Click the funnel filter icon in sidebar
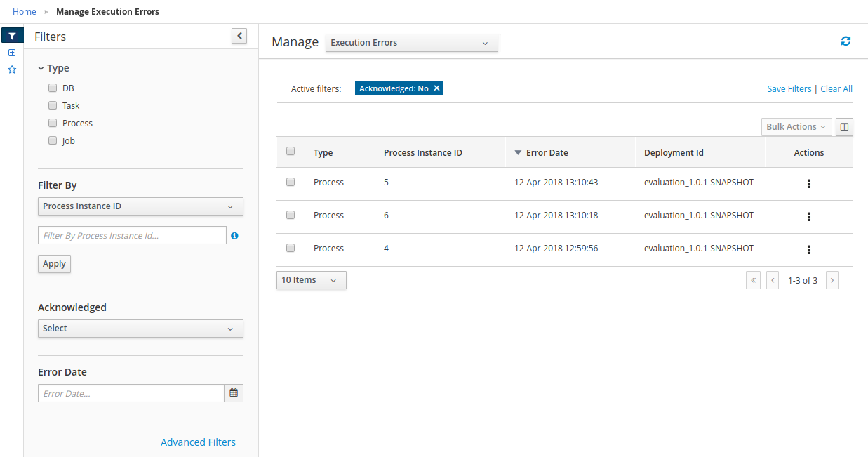This screenshot has width=868, height=457. [12, 37]
